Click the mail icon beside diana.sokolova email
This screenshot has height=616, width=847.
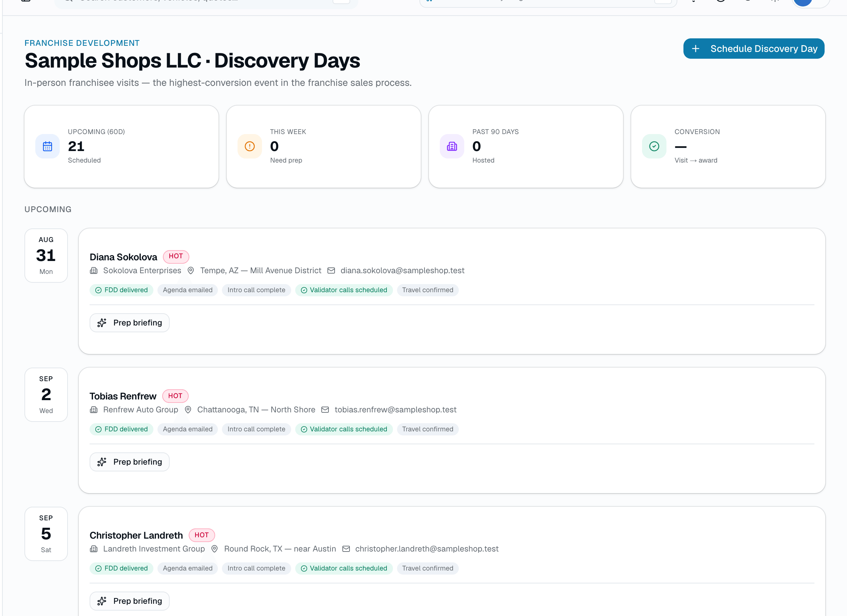pyautogui.click(x=331, y=270)
